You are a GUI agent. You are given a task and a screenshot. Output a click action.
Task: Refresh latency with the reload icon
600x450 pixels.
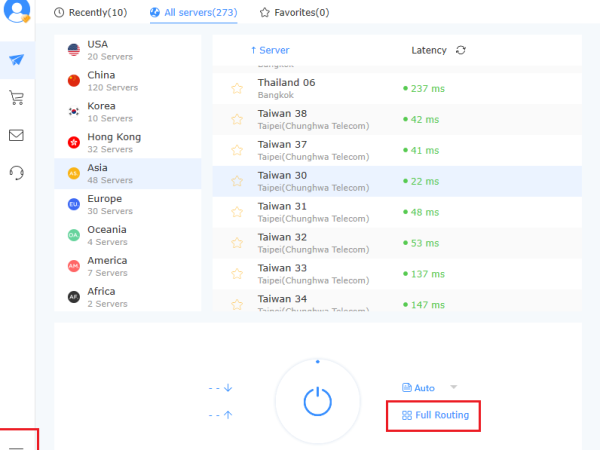(x=461, y=50)
